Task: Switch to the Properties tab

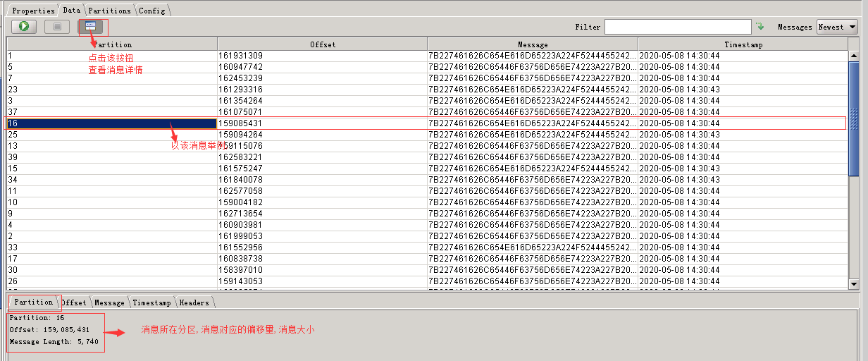Action: pyautogui.click(x=33, y=11)
